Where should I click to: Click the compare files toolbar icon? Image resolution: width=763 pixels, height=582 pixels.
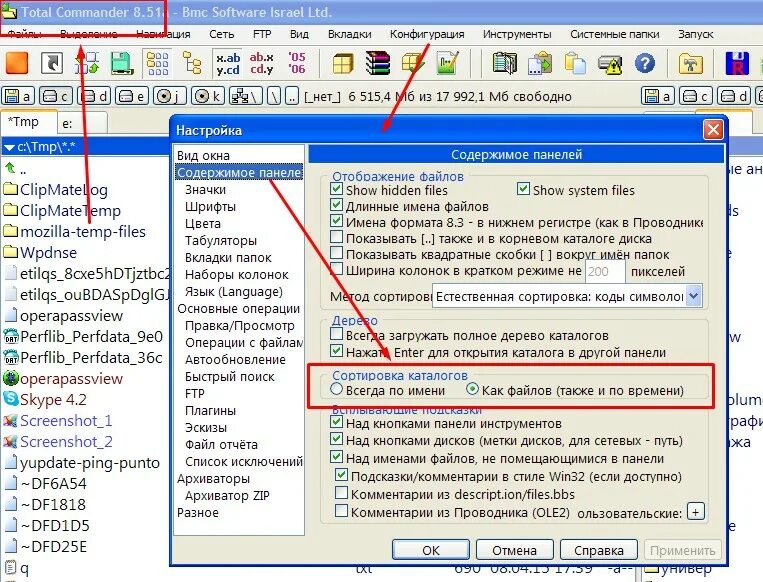point(505,63)
